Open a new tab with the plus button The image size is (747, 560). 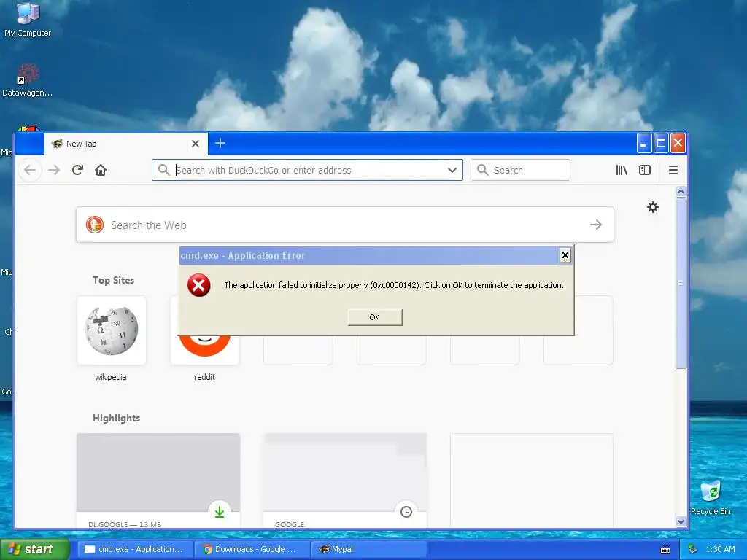[220, 143]
